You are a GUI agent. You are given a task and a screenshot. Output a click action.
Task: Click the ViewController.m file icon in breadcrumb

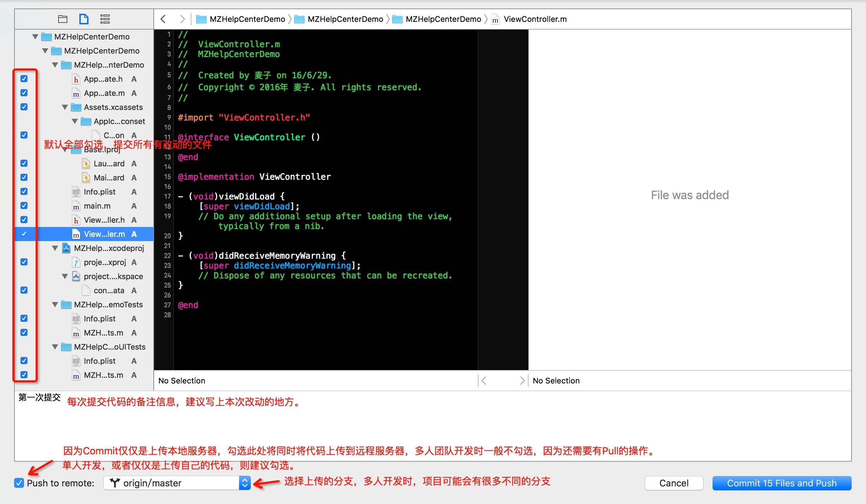click(x=495, y=19)
